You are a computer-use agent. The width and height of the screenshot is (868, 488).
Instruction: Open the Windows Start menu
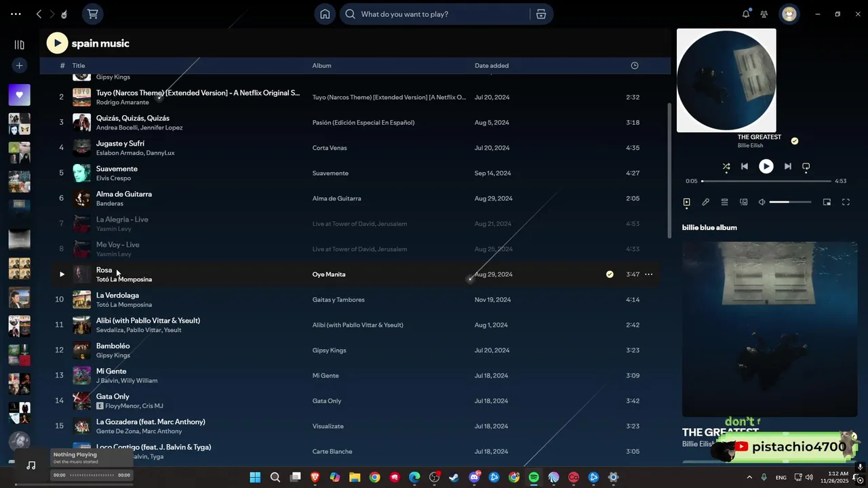255,477
